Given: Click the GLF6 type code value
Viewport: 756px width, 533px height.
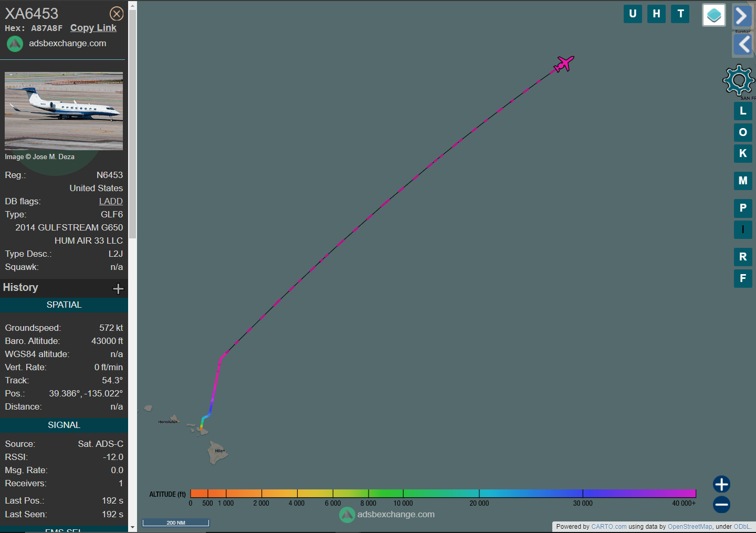Looking at the screenshot, I should [112, 214].
